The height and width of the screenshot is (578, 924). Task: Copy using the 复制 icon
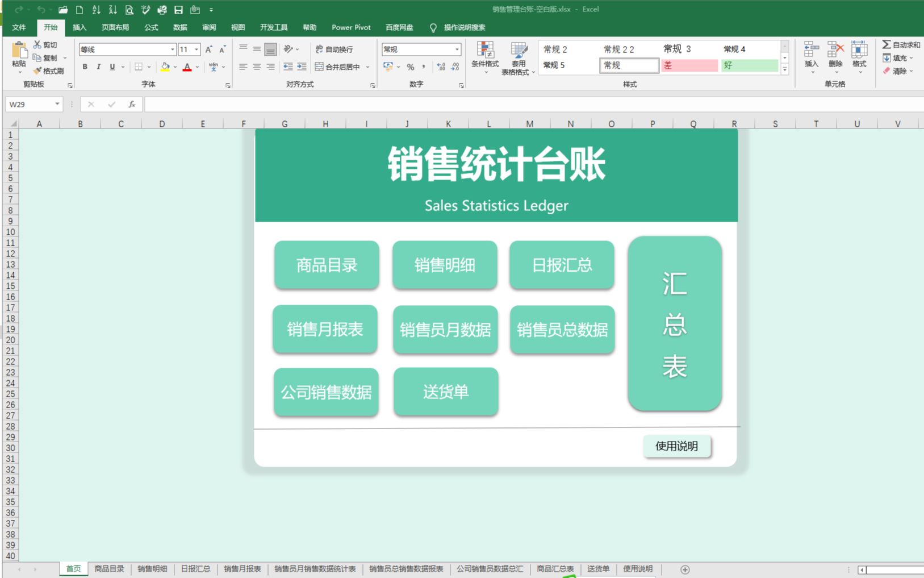coord(37,57)
